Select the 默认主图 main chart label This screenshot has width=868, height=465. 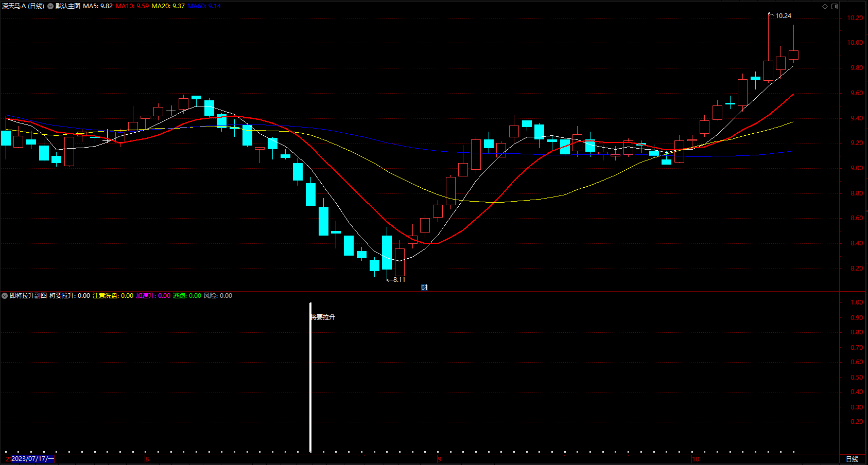tap(68, 6)
